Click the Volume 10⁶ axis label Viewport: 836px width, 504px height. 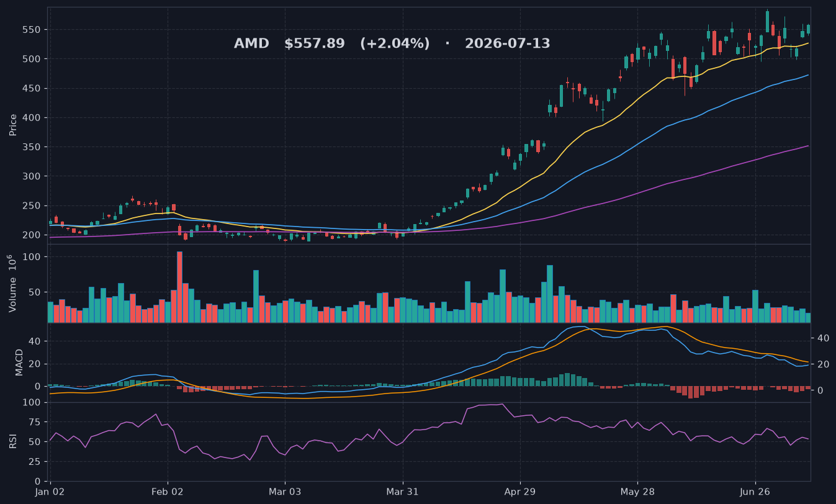click(12, 282)
